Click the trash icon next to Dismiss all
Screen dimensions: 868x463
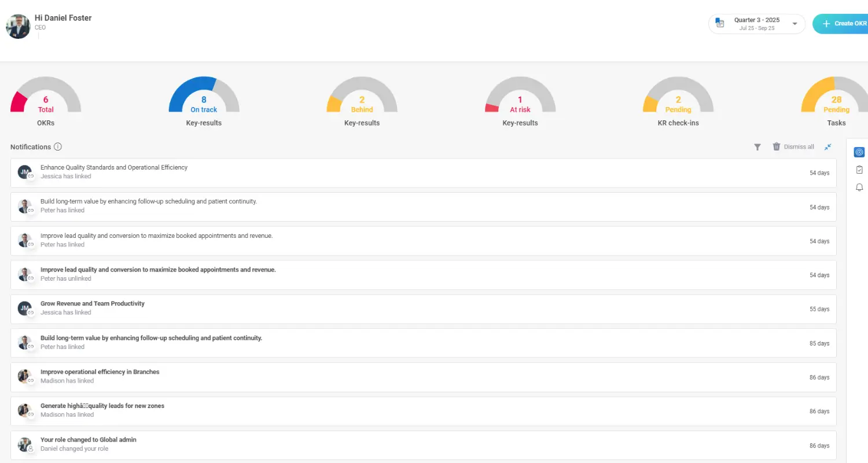tap(776, 146)
